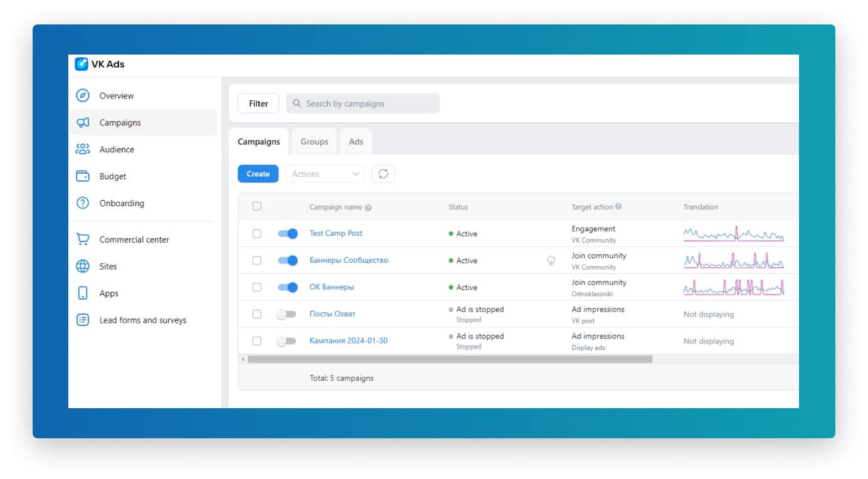Open Budget using the wallet icon
Image resolution: width=868 pixels, height=479 pixels.
point(83,177)
